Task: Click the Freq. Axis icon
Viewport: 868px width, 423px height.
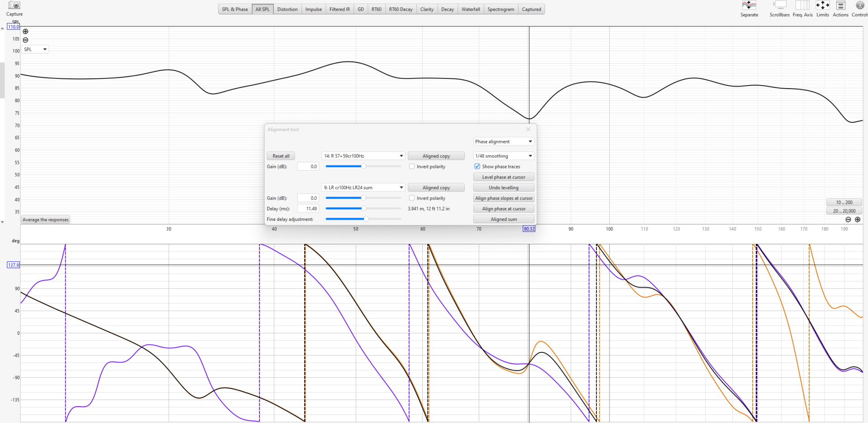Action: point(802,5)
